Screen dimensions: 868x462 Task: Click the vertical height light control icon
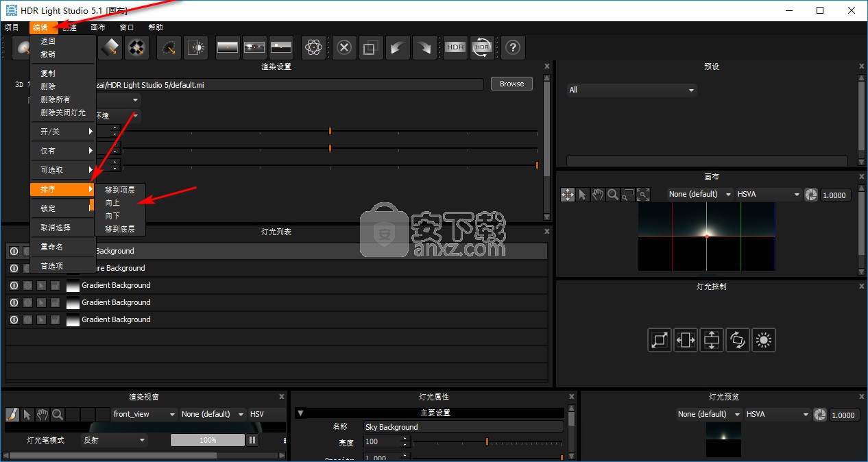[712, 340]
